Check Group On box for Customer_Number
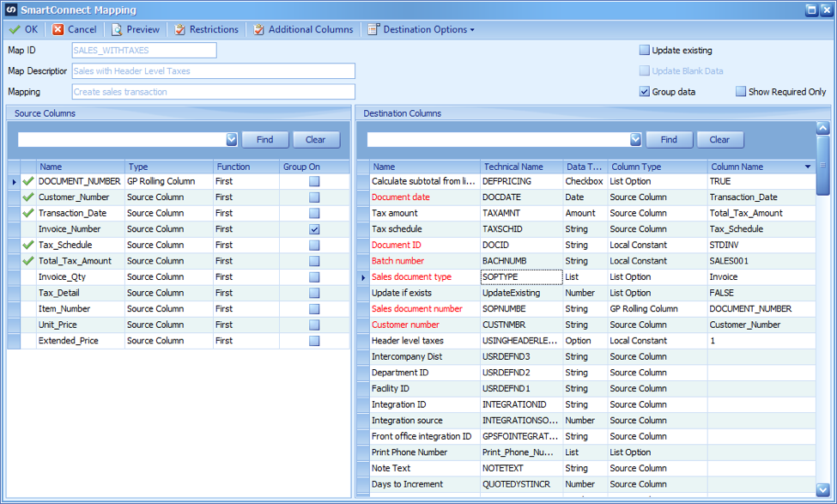The image size is (837, 504). 314,197
